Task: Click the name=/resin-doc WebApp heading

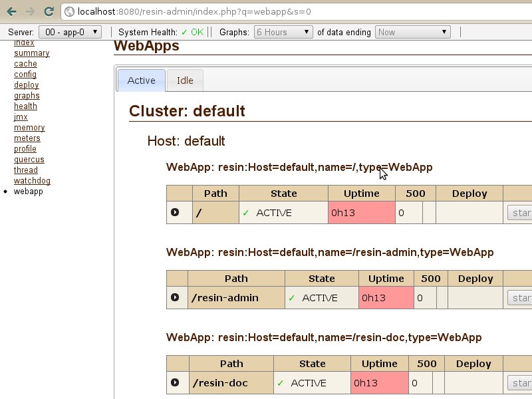Action: pos(324,338)
